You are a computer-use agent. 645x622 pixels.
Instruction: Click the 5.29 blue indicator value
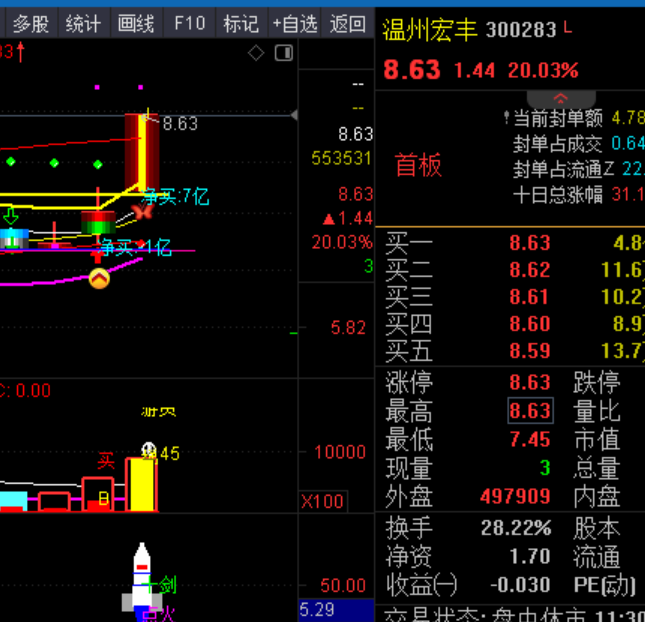[317, 610]
